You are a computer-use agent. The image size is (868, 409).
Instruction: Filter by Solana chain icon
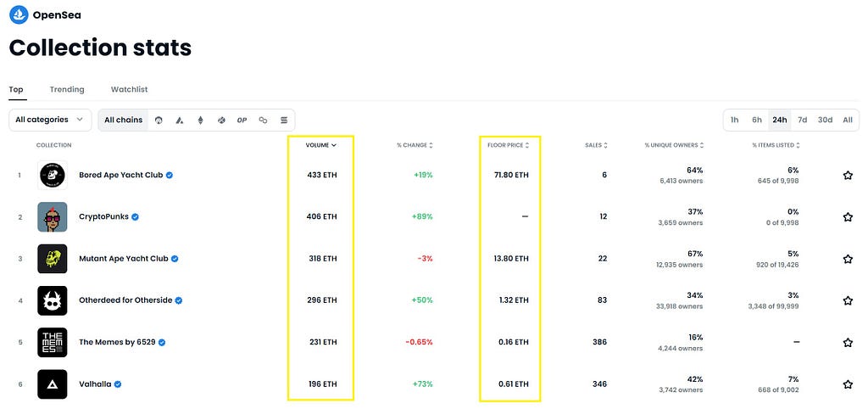coord(284,120)
